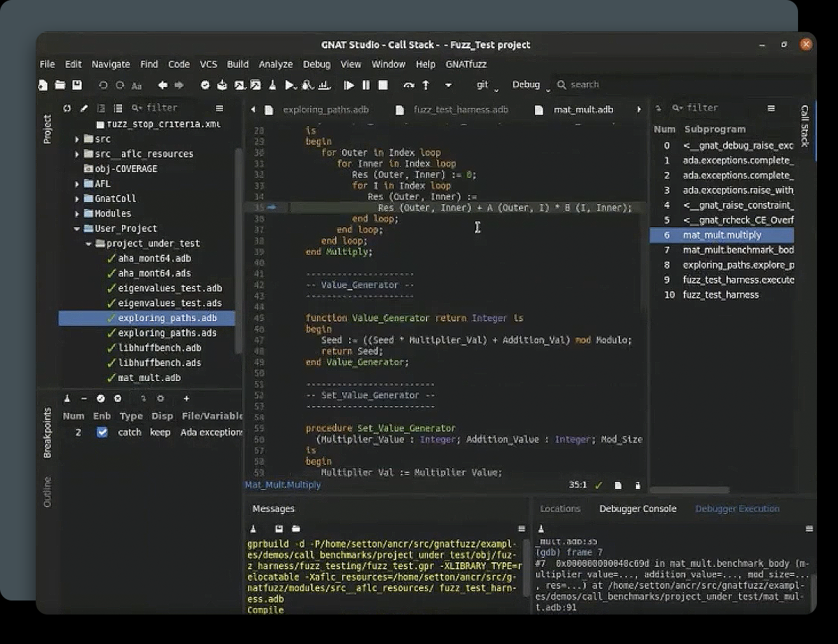Toggle the enabled checkbox for breakpoint 2

pos(102,432)
